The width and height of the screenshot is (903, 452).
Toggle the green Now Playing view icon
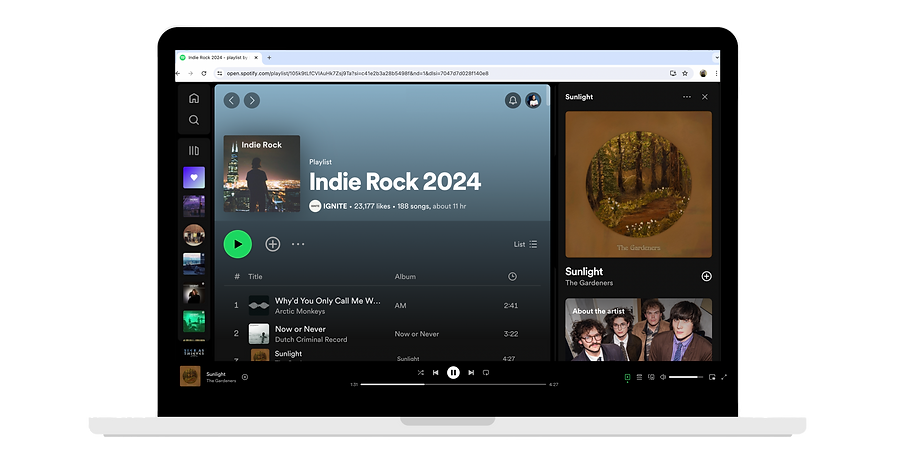[x=627, y=377]
